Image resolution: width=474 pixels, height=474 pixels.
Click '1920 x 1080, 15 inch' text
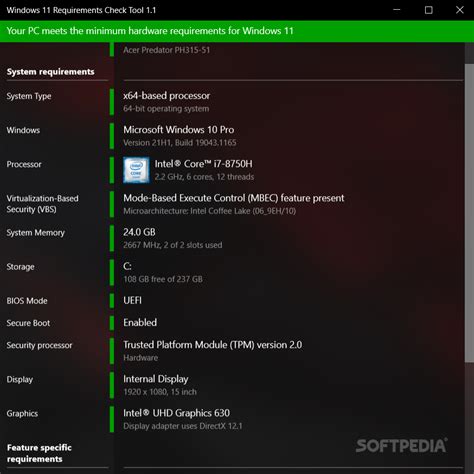click(x=160, y=392)
